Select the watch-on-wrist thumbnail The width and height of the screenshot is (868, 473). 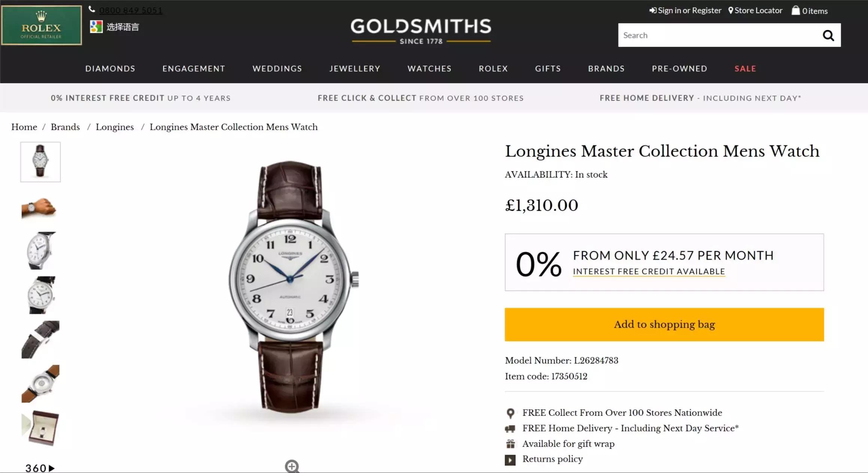tap(40, 206)
